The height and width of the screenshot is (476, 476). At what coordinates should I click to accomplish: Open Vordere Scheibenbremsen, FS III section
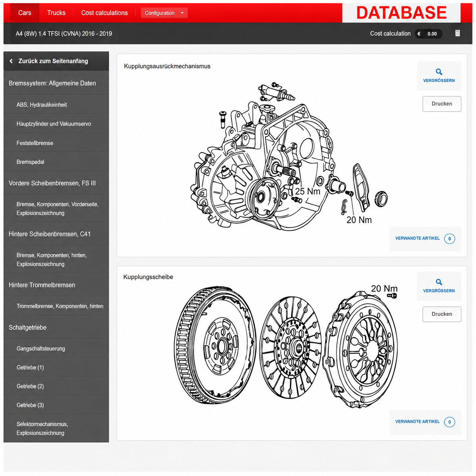[x=56, y=183]
